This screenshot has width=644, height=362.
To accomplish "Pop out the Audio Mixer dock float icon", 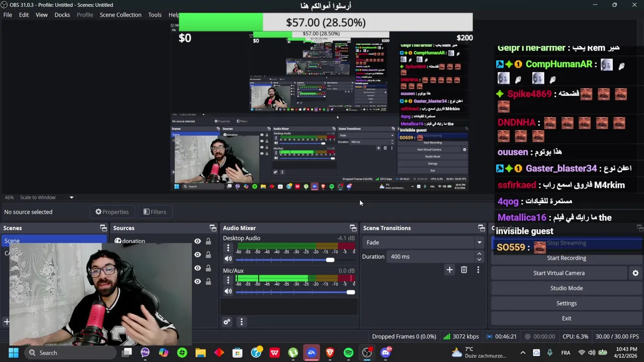I will click(353, 228).
